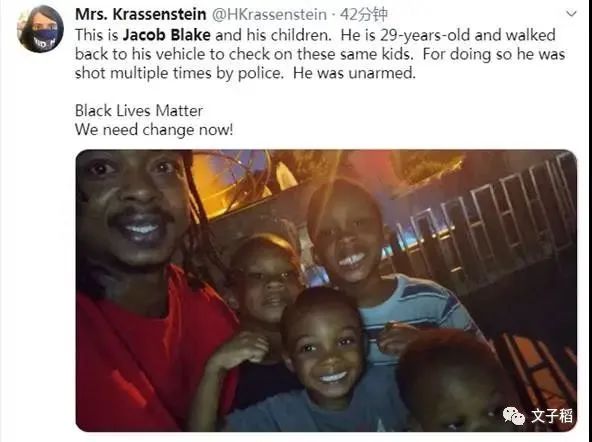592x442 pixels.
Task: Select the bold Jacob Blake text
Action: tap(166, 35)
